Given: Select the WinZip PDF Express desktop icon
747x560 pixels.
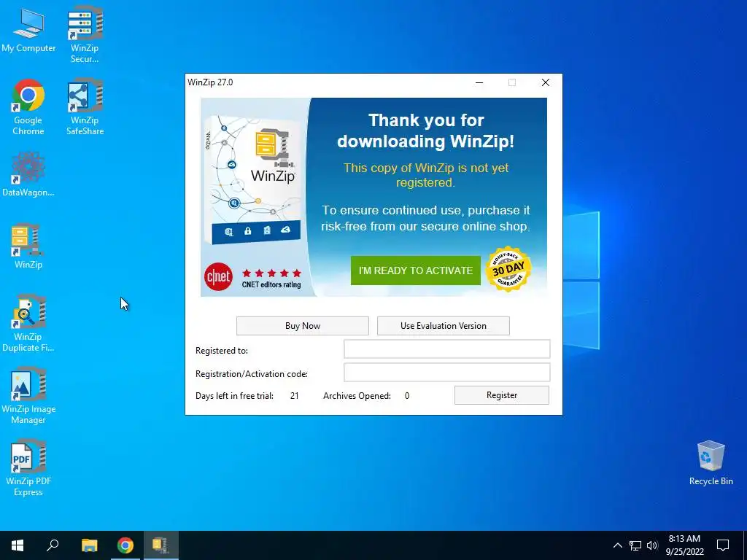Looking at the screenshot, I should point(28,467).
